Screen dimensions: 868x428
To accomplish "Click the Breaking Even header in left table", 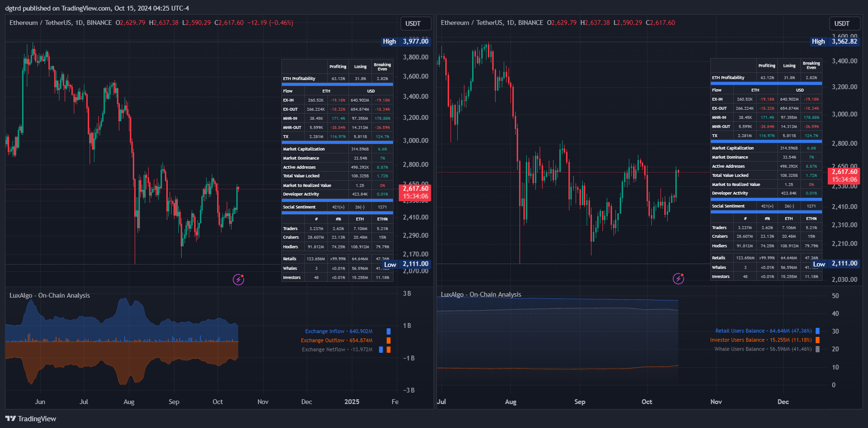I will coord(382,67).
